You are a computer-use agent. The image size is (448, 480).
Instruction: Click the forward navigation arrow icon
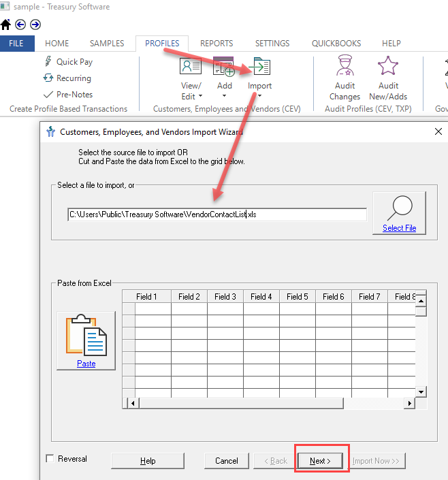point(35,25)
